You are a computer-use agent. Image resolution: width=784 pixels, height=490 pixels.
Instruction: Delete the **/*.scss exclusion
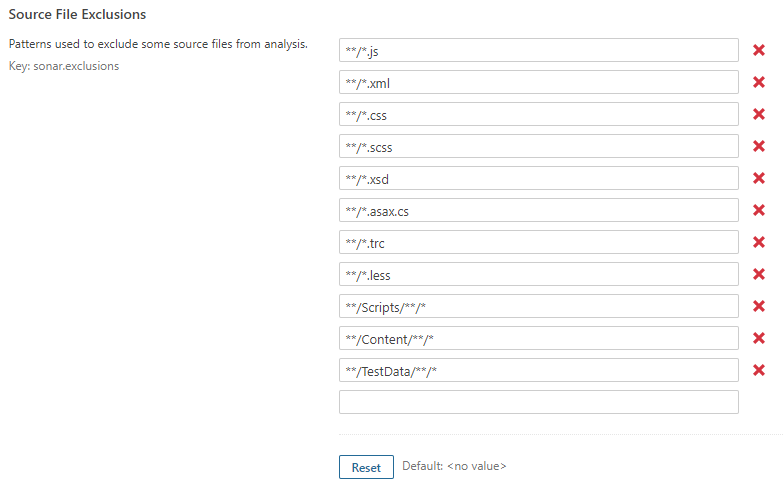(759, 146)
